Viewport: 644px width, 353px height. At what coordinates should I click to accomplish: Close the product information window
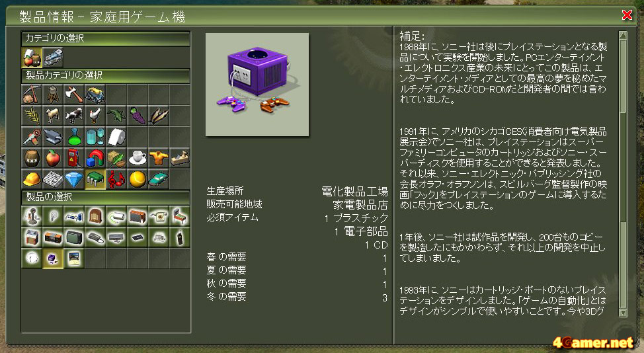627,15
